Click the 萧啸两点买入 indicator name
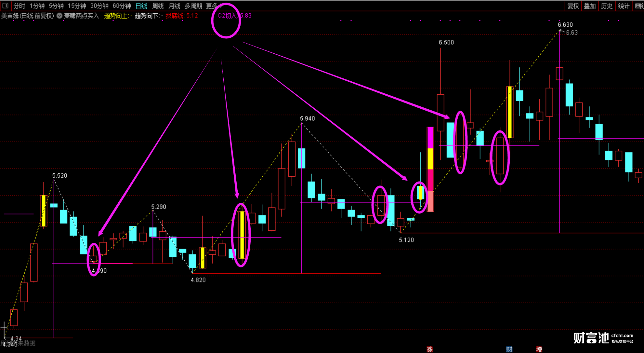644x353 pixels. click(x=81, y=16)
